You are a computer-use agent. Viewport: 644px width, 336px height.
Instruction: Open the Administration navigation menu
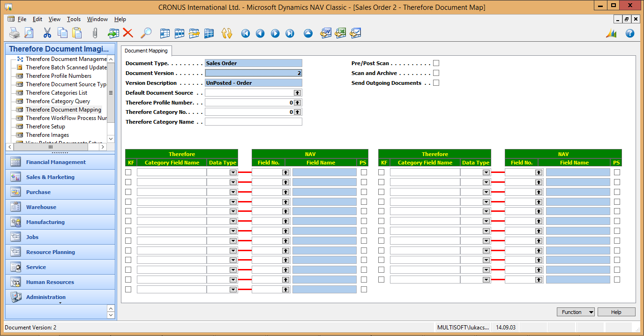[x=60, y=297]
